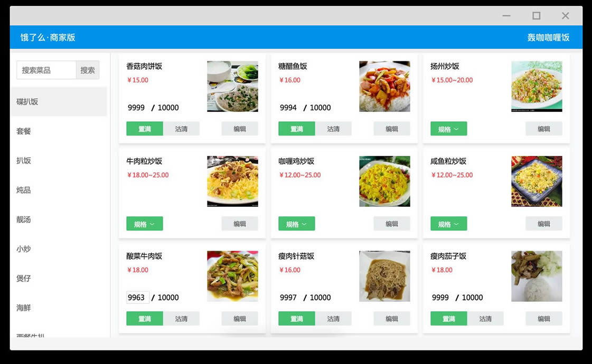
Task: Open the 咖喱鸡炒饭 dish picture
Action: [384, 181]
